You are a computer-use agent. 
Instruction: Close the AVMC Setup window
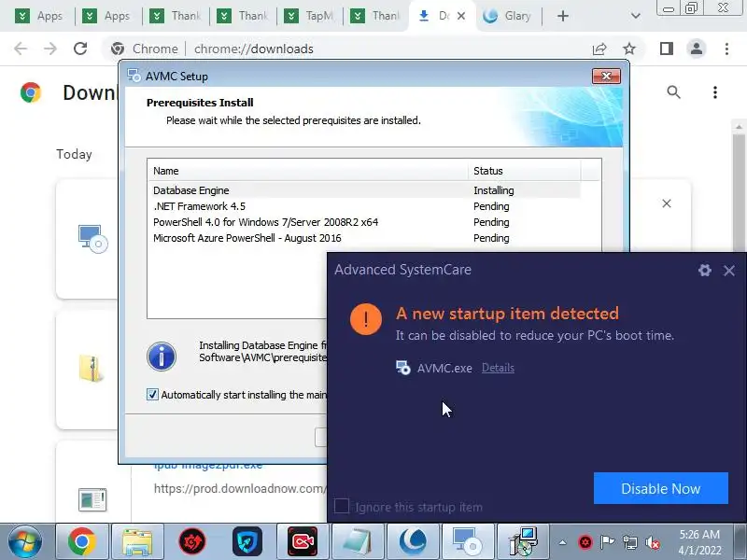tap(606, 76)
